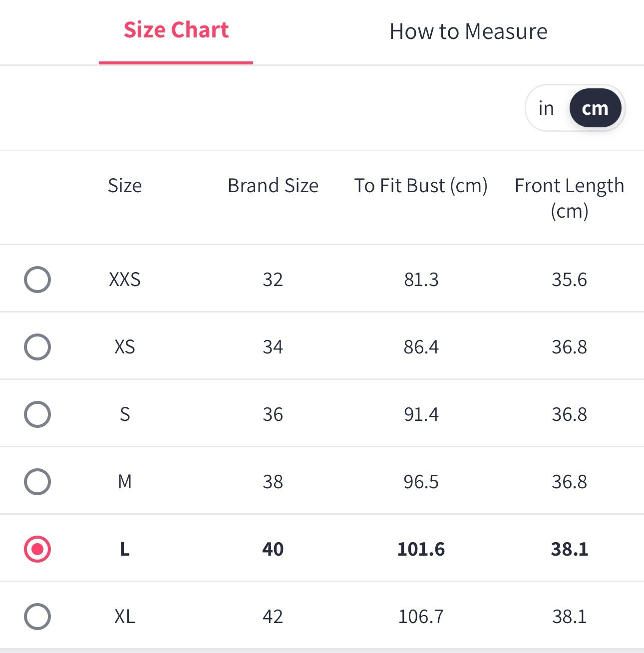Pick the S size radio button
This screenshot has width=644, height=653.
pyautogui.click(x=37, y=414)
